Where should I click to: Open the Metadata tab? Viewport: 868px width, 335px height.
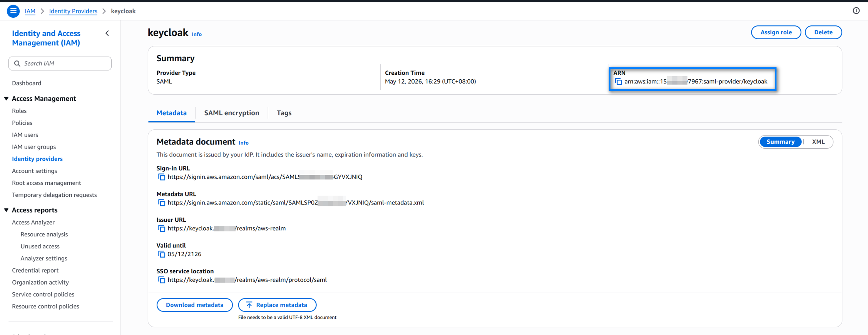point(172,113)
